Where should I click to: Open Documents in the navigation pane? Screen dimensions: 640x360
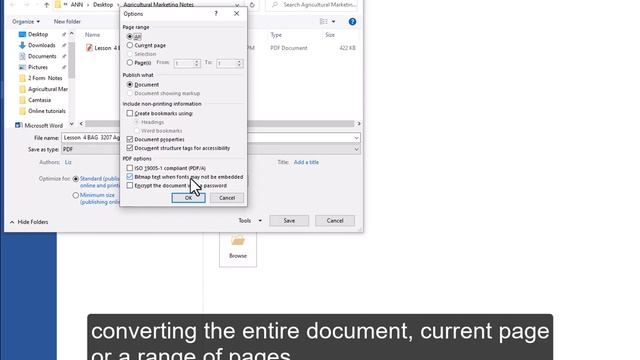42,56
